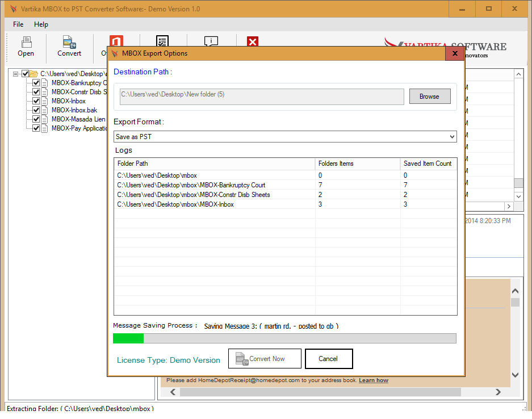This screenshot has width=532, height=419.
Task: Click the Extracting Folder status bar text
Action: 81,408
